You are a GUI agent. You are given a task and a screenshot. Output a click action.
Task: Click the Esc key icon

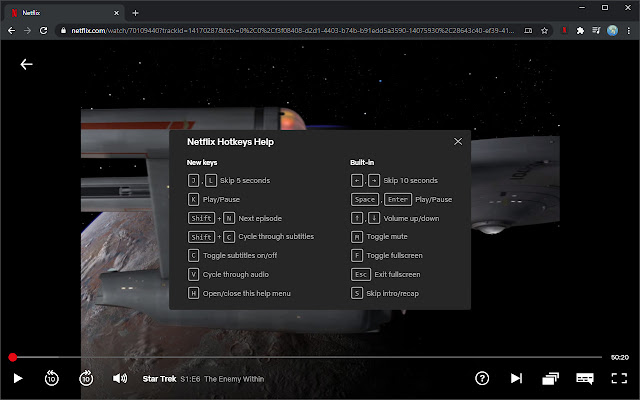tap(361, 274)
